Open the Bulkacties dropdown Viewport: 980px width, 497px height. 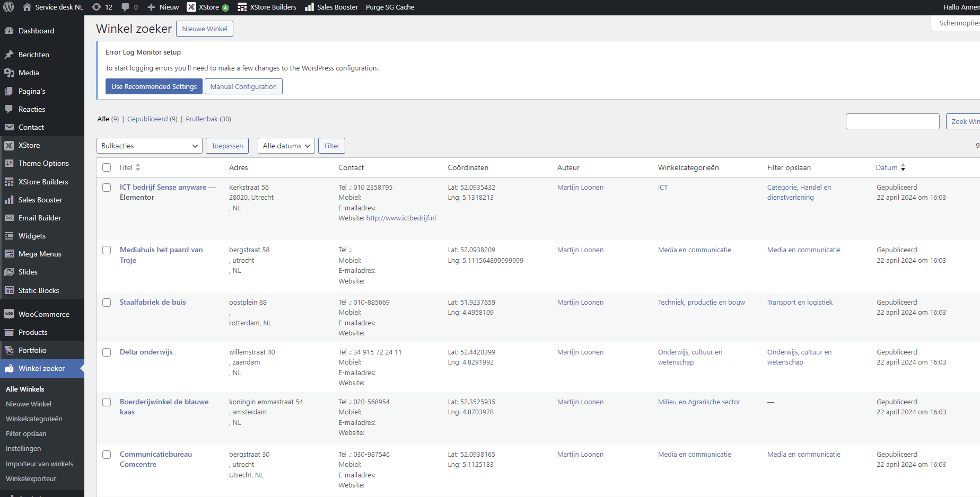[x=150, y=146]
